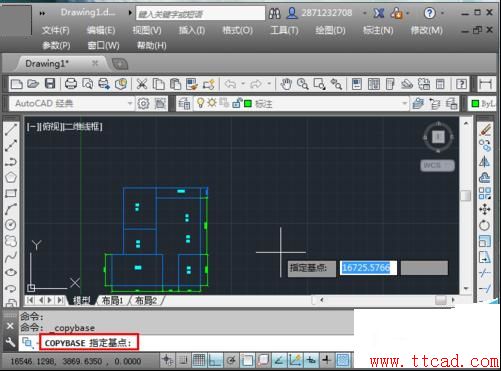Image resolution: width=501 pixels, height=371 pixels.
Task: Select the Pan hand tool
Action: point(286,84)
